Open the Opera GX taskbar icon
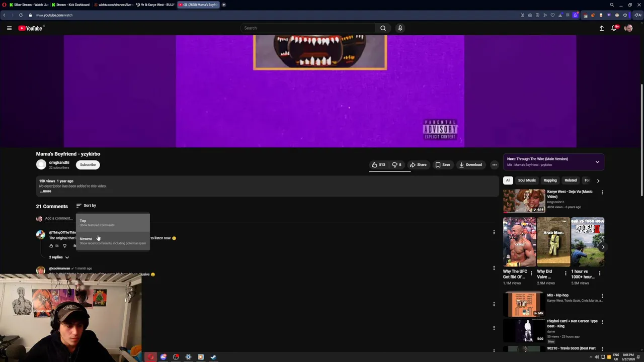Viewport: 644px width, 362px height. [x=150, y=357]
